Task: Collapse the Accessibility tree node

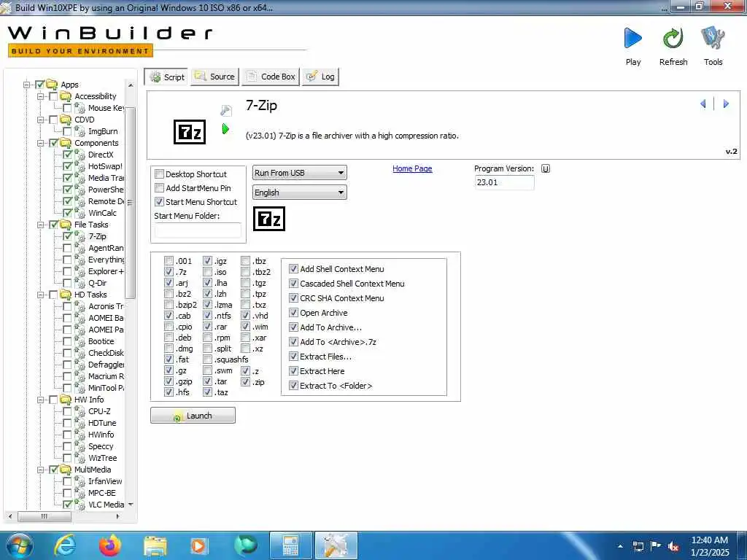Action: pos(41,96)
